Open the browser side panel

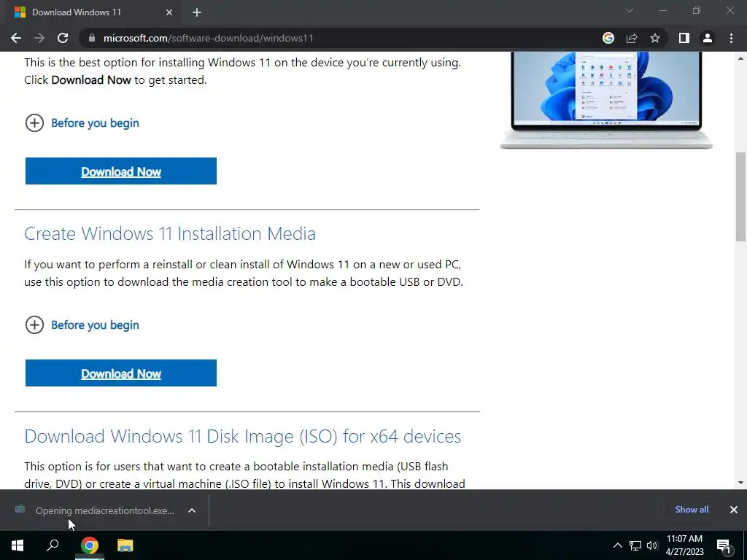click(x=684, y=38)
